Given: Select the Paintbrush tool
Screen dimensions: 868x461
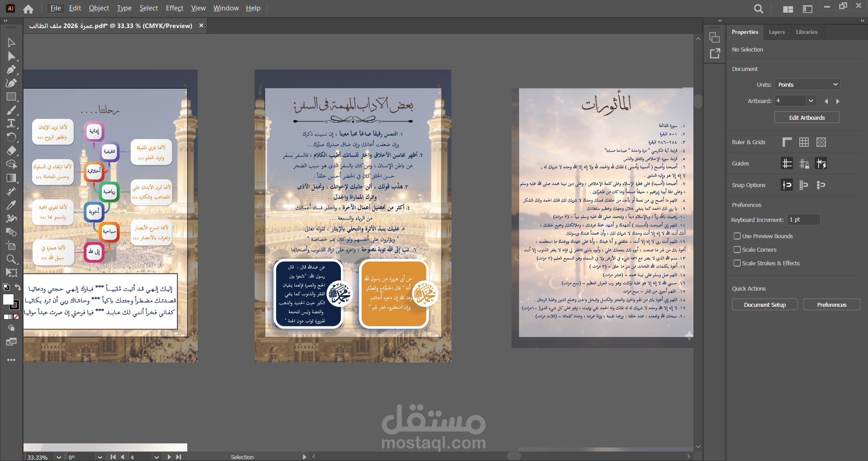Looking at the screenshot, I should (x=11, y=110).
